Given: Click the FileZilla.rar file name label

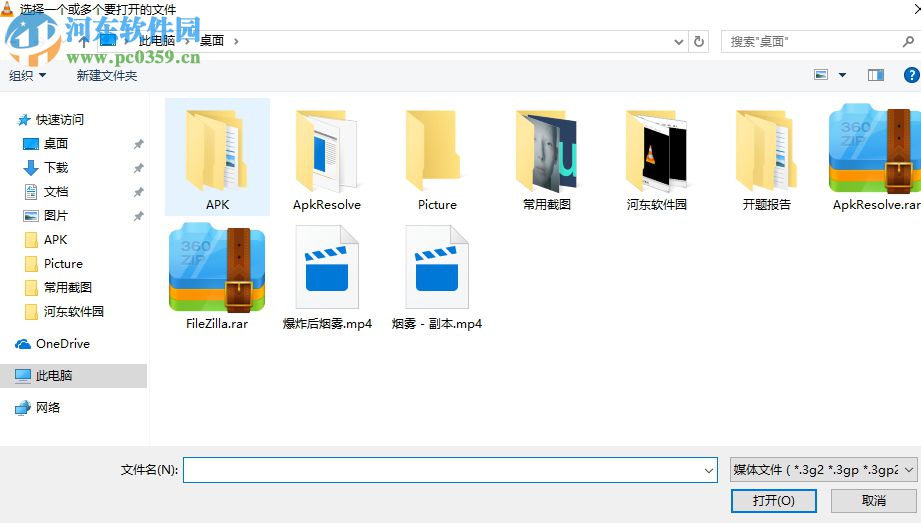Looking at the screenshot, I should click(217, 324).
